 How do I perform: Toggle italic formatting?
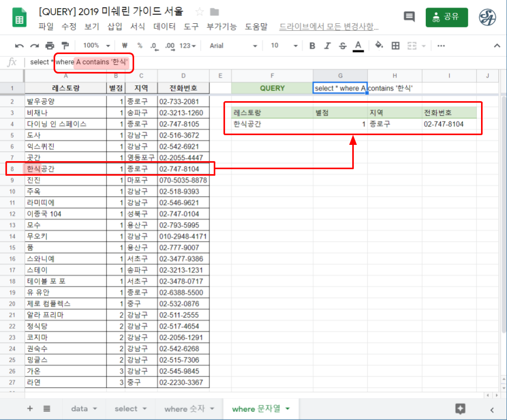pyautogui.click(x=327, y=46)
